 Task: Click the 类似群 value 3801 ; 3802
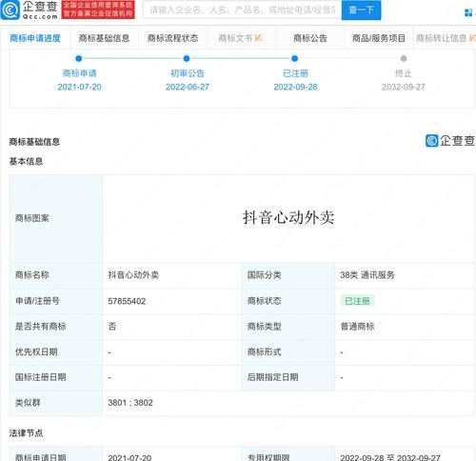(130, 403)
